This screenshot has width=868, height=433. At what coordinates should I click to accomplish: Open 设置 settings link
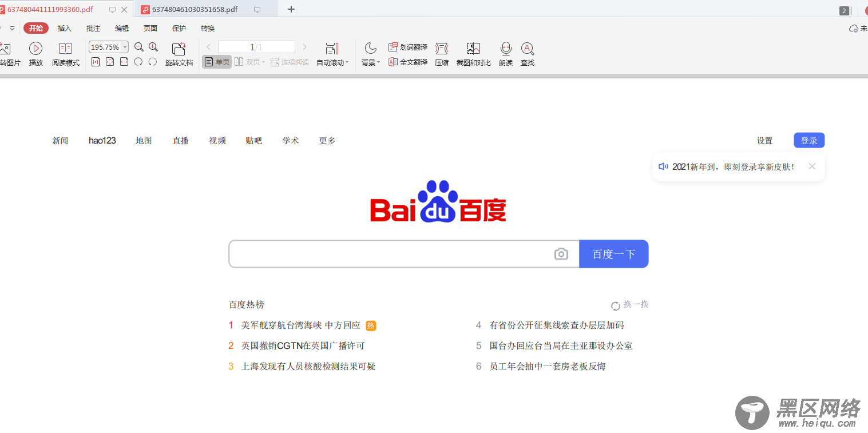[764, 141]
